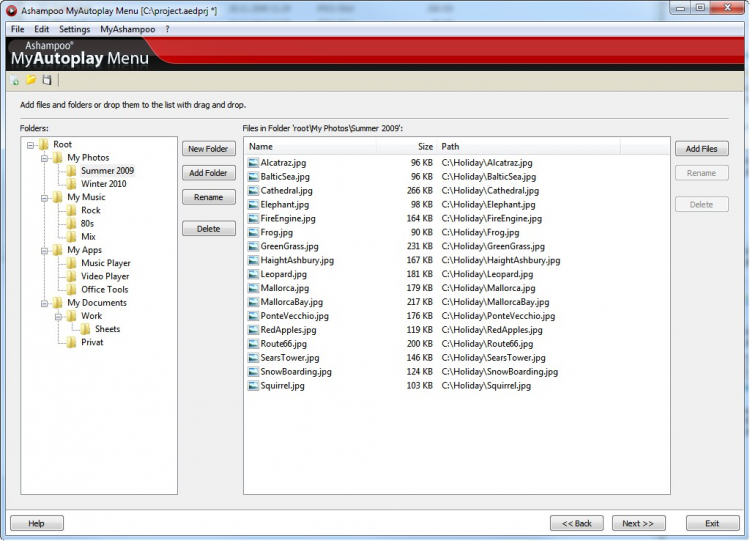The image size is (750, 541).
Task: Select the Music Player folder
Action: coord(106,263)
